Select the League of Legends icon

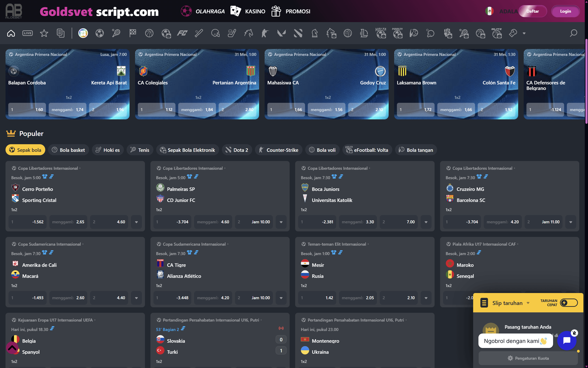pyautogui.click(x=364, y=33)
